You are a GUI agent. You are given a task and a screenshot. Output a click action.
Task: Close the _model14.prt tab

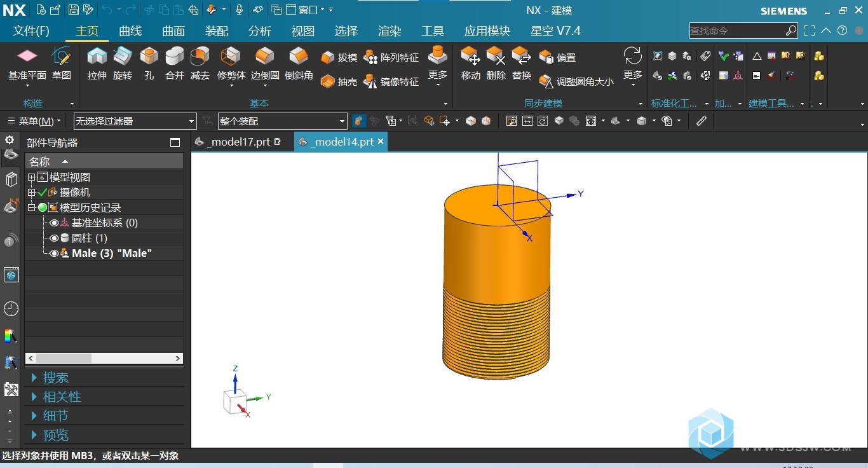pos(381,142)
